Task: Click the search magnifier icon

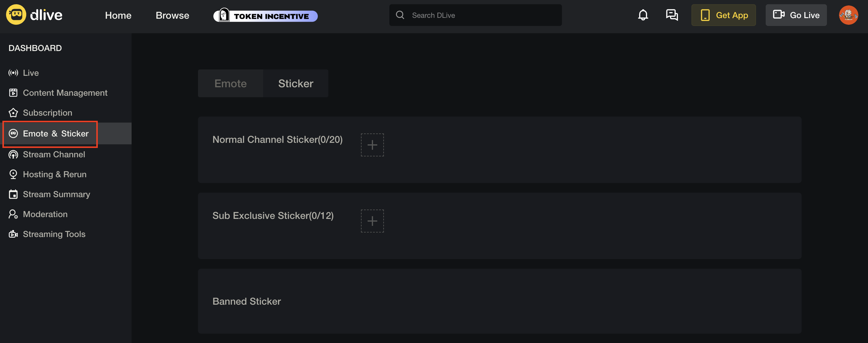Action: click(400, 15)
